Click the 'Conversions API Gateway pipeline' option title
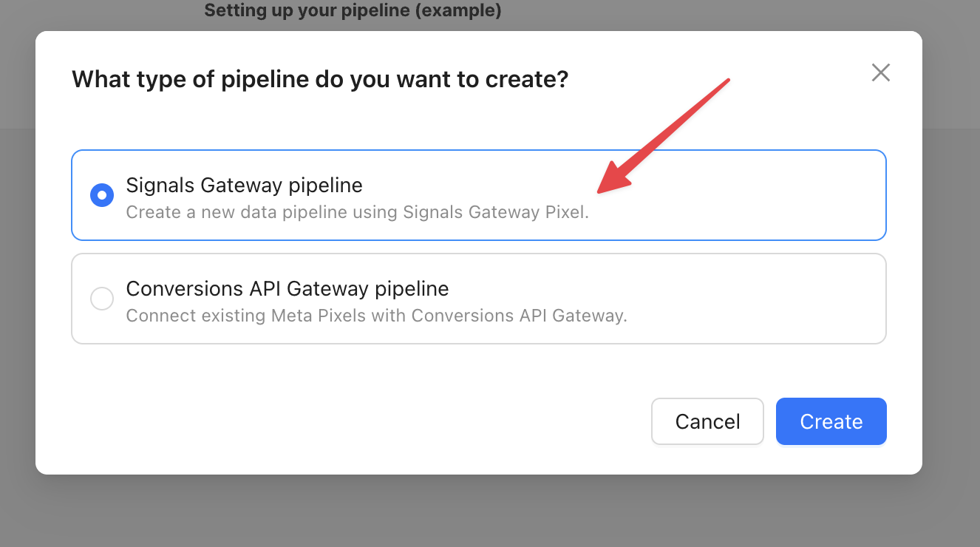The image size is (980, 547). [287, 288]
